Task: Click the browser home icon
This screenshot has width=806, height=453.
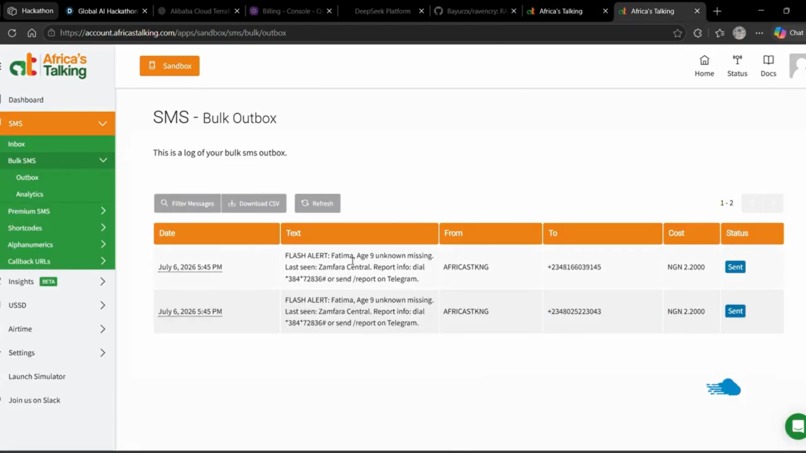Action: [32, 33]
